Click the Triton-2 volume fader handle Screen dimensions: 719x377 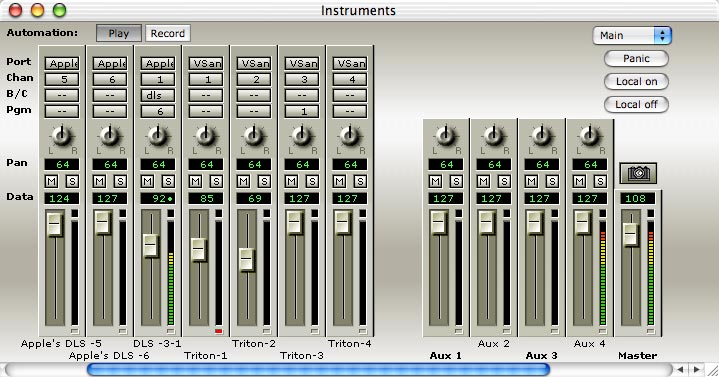pos(247,260)
